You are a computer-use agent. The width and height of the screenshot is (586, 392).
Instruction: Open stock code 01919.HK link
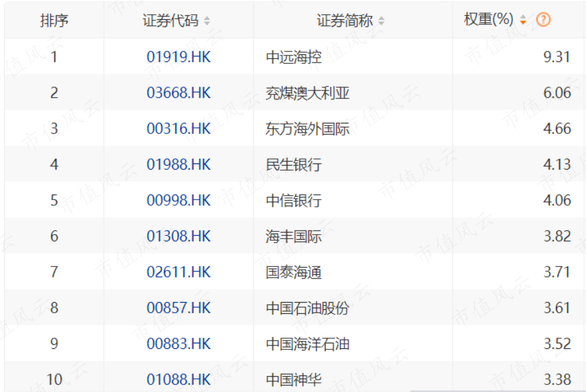click(179, 57)
